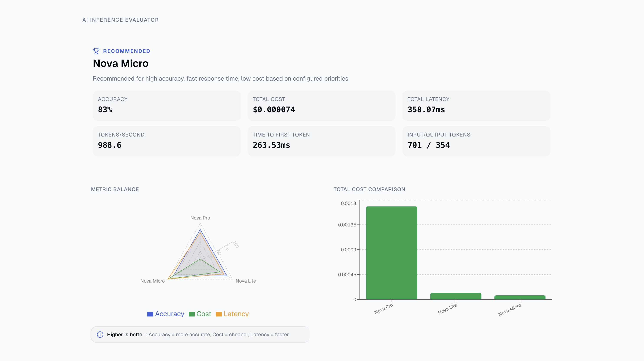
Task: Click the Nova Pro label on radar chart
Action: click(200, 218)
